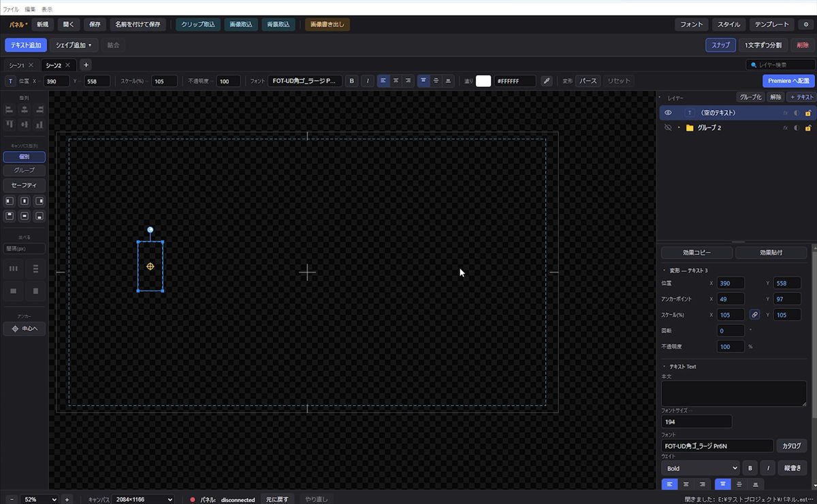817x504 pixels.
Task: Click the T text type icon in toolbar
Action: [11, 81]
